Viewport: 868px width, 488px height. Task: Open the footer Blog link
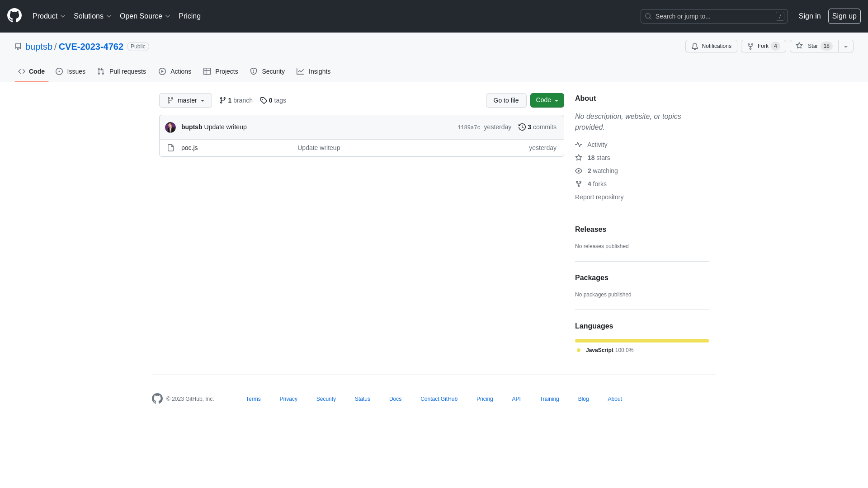click(583, 399)
